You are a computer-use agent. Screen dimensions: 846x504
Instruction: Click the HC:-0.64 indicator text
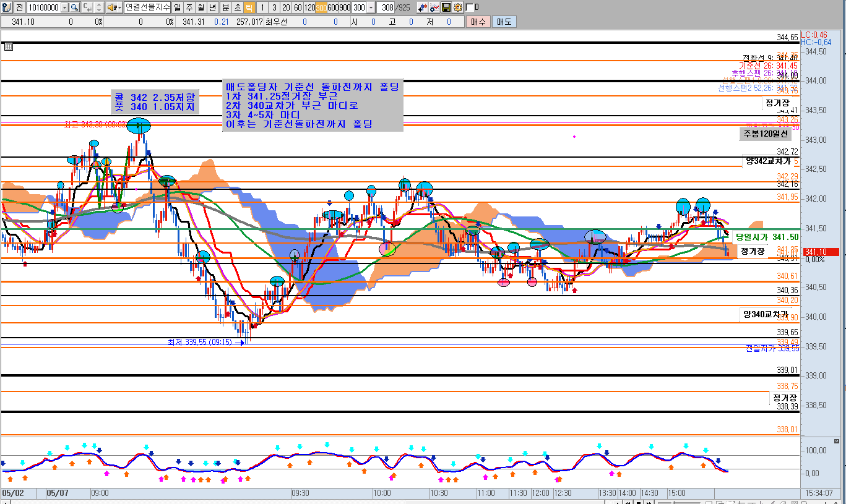click(816, 42)
